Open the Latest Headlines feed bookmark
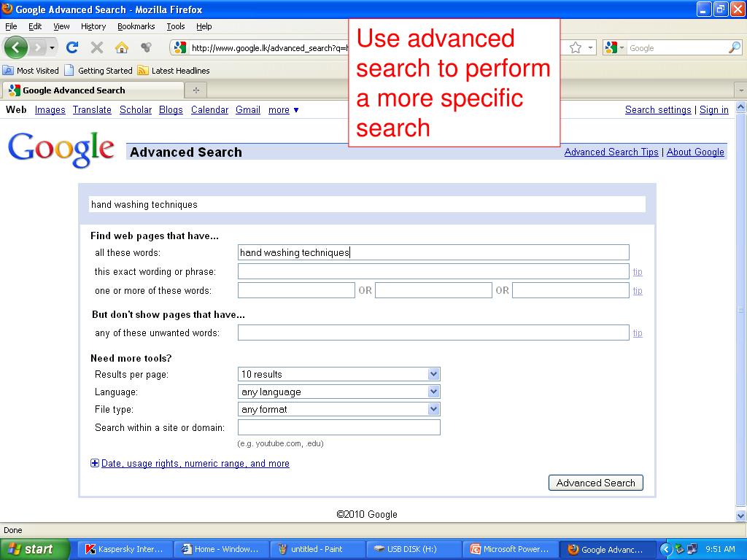The image size is (747, 560). point(174,71)
